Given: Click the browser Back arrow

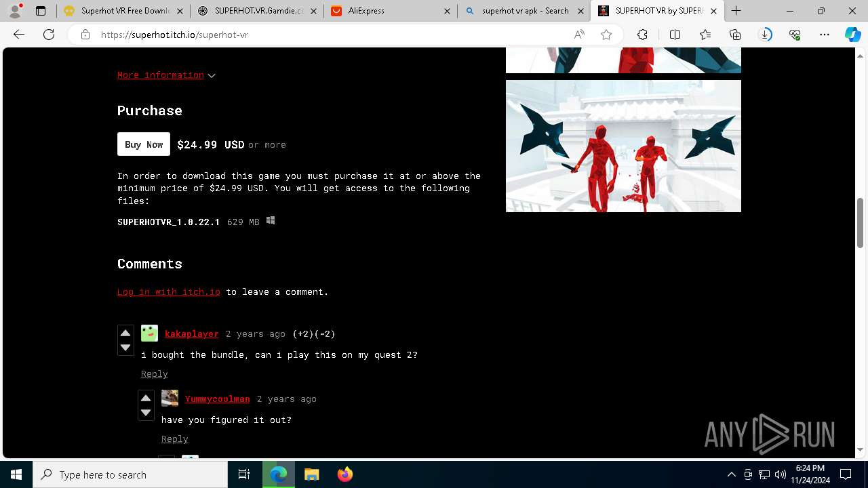Looking at the screenshot, I should 19,35.
